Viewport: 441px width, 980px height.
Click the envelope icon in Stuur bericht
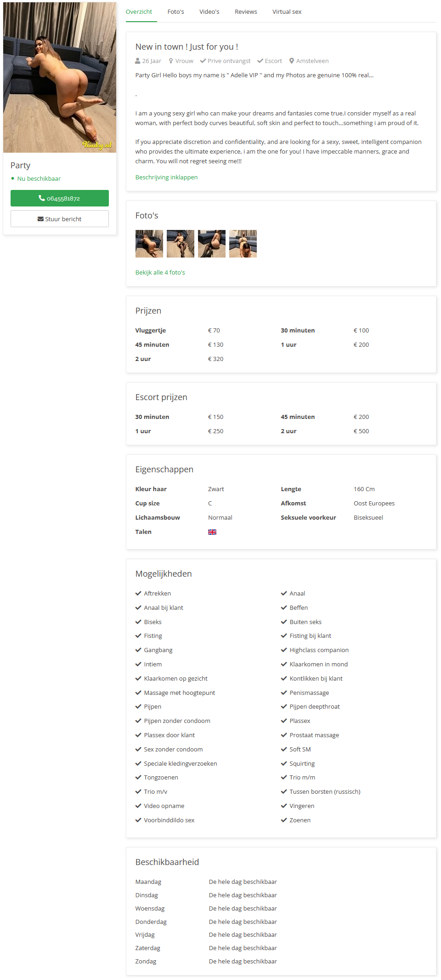point(40,219)
